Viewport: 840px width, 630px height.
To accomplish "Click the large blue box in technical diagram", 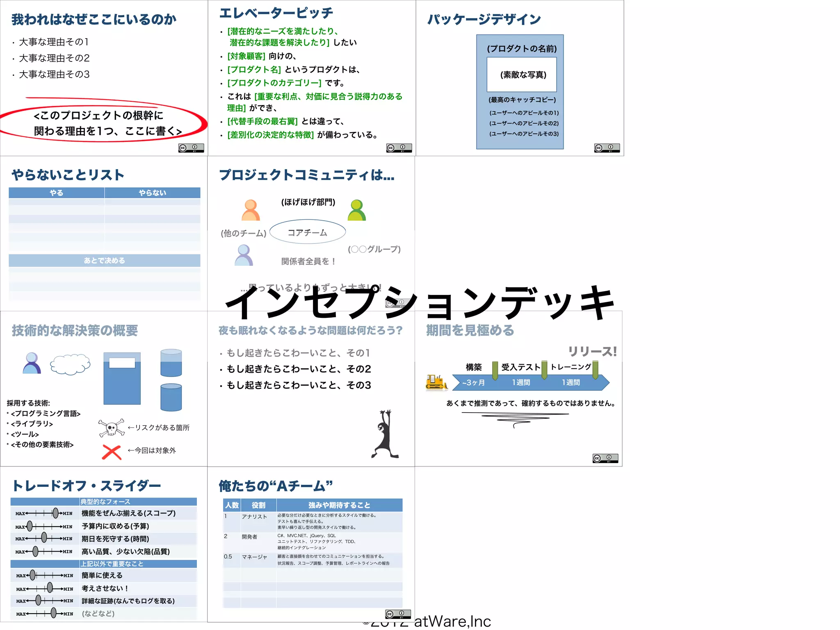I will click(122, 378).
